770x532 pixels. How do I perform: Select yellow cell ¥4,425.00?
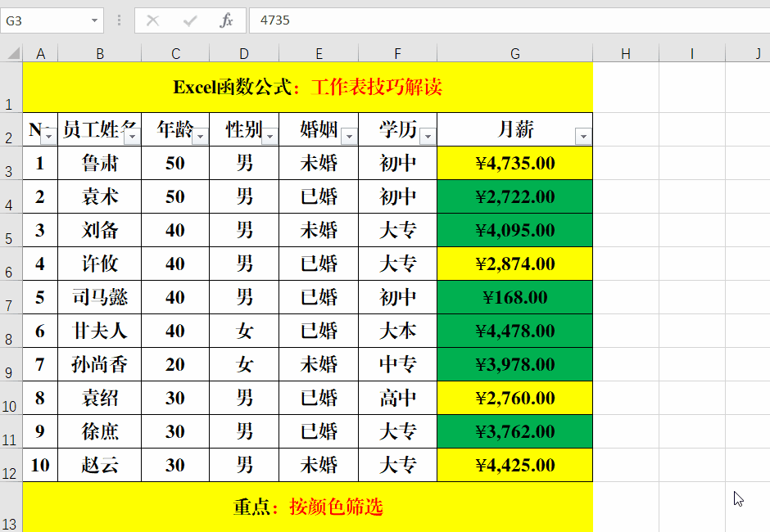514,465
